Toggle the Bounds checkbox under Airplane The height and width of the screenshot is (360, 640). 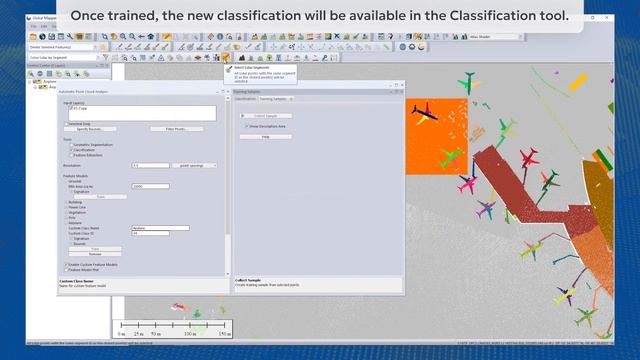click(x=71, y=244)
